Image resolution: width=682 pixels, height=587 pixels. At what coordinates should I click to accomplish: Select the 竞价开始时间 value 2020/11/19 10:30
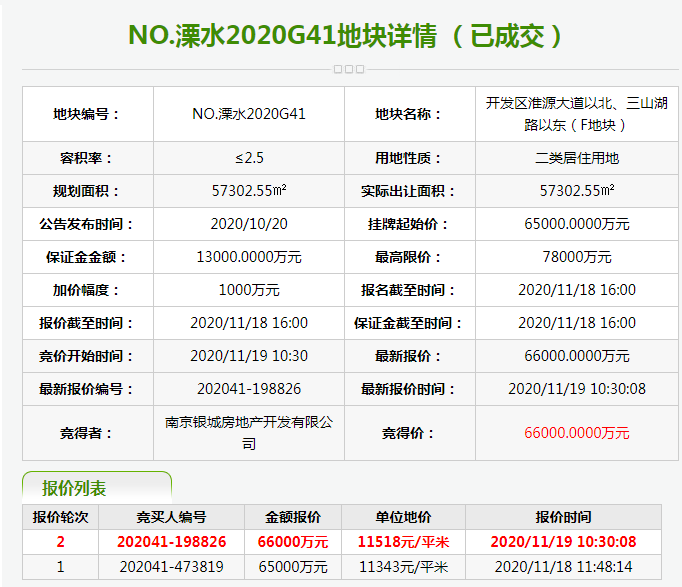(x=249, y=356)
